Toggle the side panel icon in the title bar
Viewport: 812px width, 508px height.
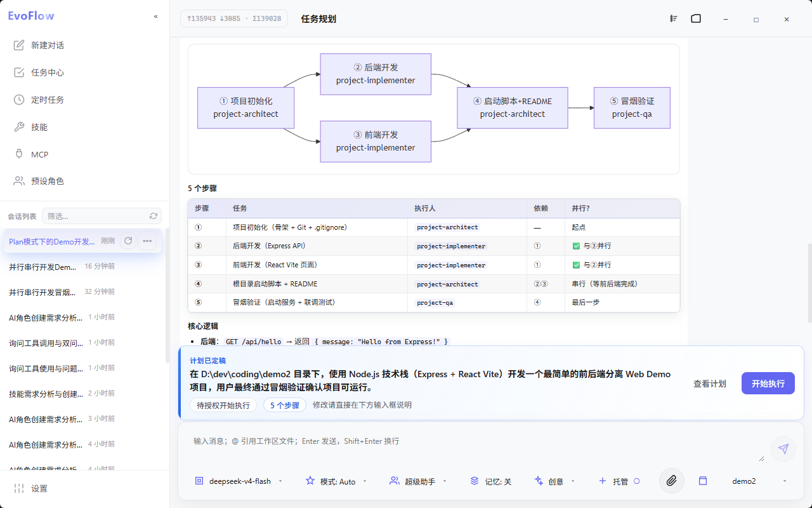696,18
